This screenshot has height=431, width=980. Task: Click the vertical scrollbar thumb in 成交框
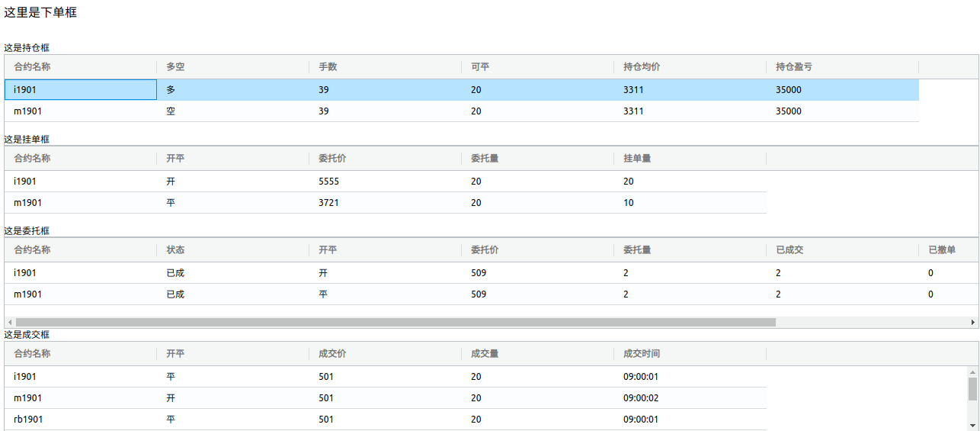pyautogui.click(x=973, y=388)
